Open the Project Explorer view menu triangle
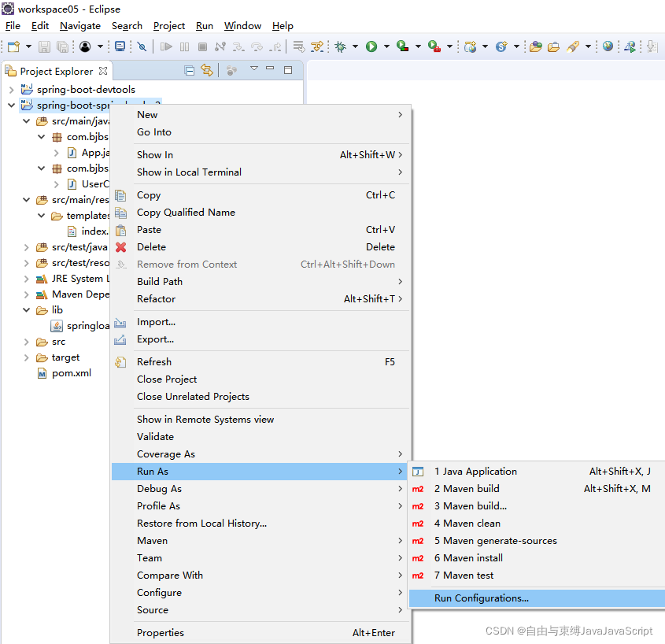Screen dimensions: 665x644 pyautogui.click(x=254, y=68)
